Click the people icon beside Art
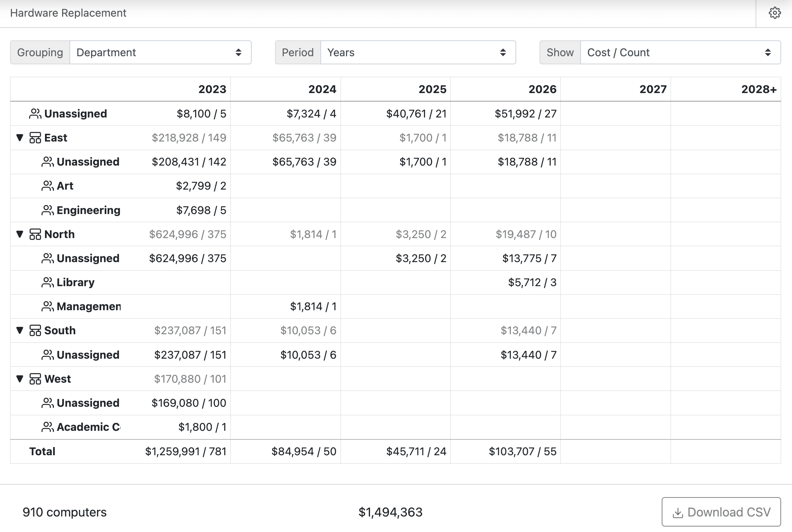792x532 pixels. pyautogui.click(x=47, y=186)
